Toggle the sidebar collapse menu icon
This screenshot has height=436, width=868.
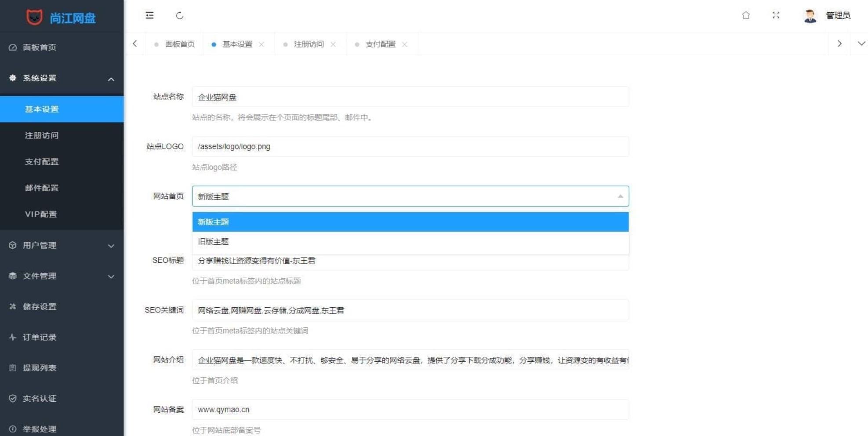149,15
